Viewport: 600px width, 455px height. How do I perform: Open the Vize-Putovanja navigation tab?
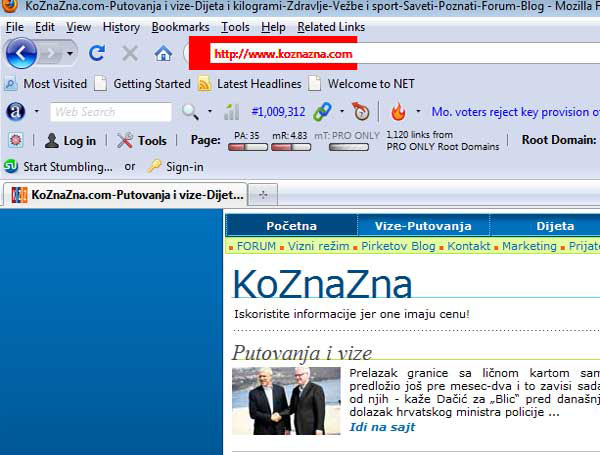point(423,226)
